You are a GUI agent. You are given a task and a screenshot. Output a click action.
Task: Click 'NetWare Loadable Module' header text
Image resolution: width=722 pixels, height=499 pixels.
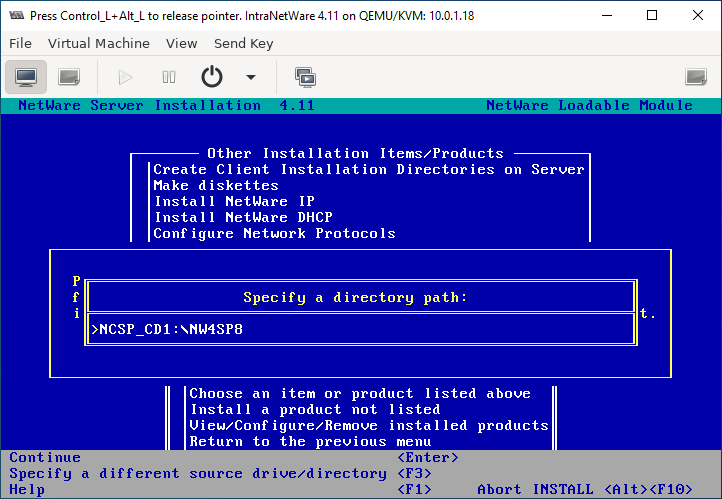point(589,105)
